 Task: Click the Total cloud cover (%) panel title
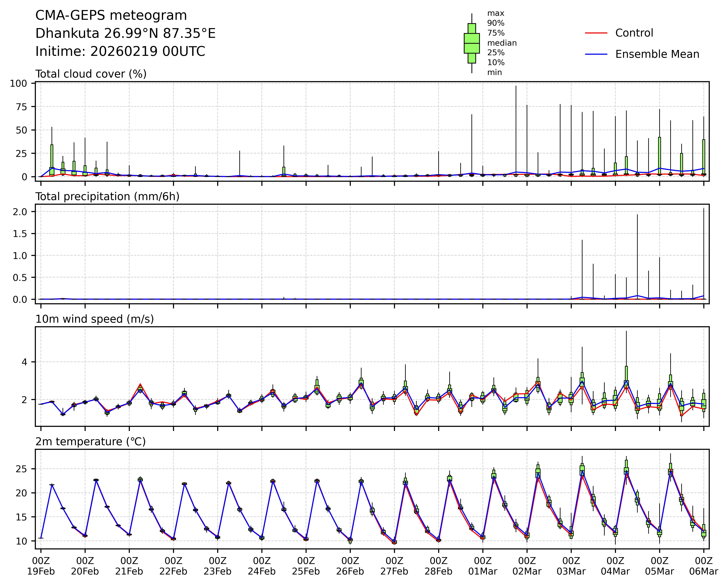(x=91, y=74)
